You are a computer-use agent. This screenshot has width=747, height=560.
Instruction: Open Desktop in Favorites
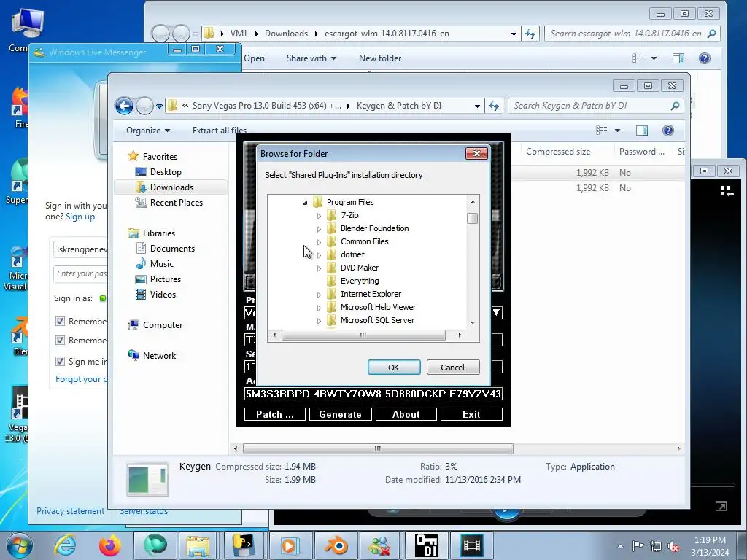[x=165, y=172]
